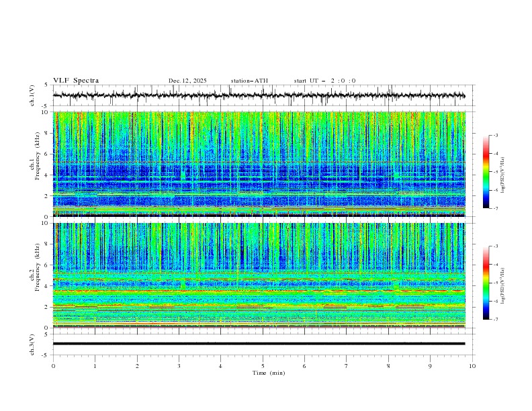Image resolution: width=532 pixels, height=411 pixels.
Task: Click the "-3" label on upper colorbar
Action: [496, 136]
